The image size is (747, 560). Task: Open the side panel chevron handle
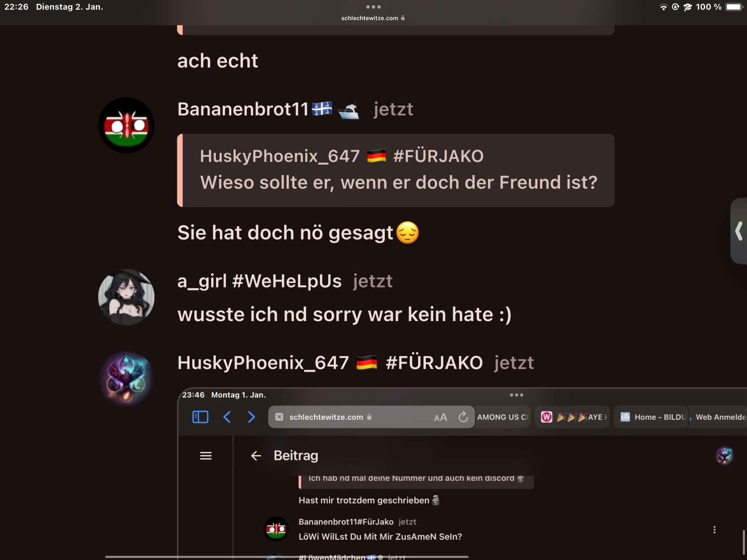click(x=739, y=231)
